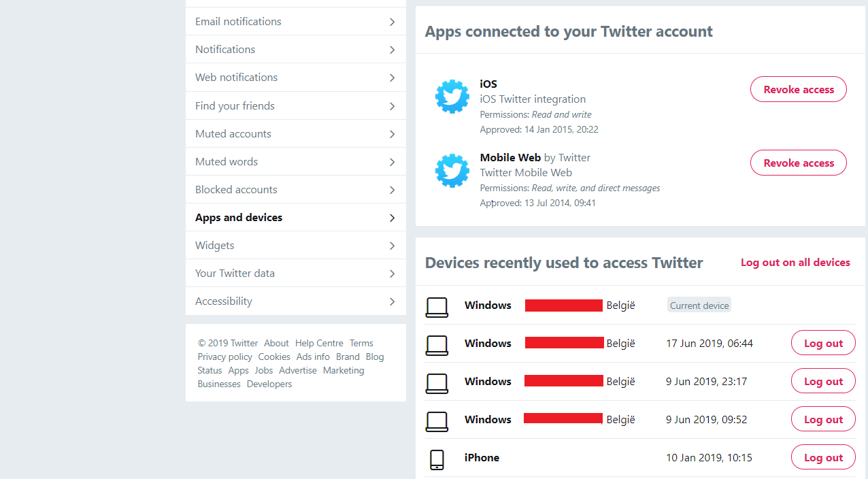Image resolution: width=868 pixels, height=479 pixels.
Task: Revoke access for Mobile Web app
Action: pos(799,163)
